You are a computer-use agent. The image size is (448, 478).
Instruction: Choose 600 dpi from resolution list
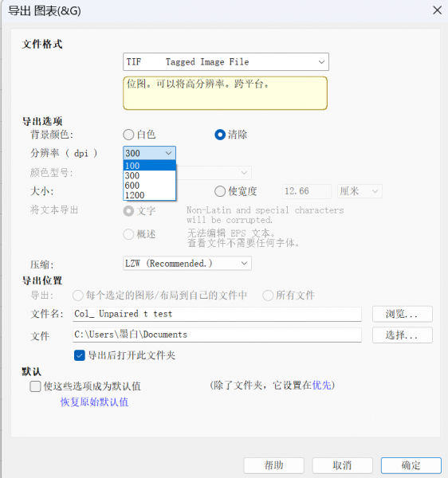[149, 186]
